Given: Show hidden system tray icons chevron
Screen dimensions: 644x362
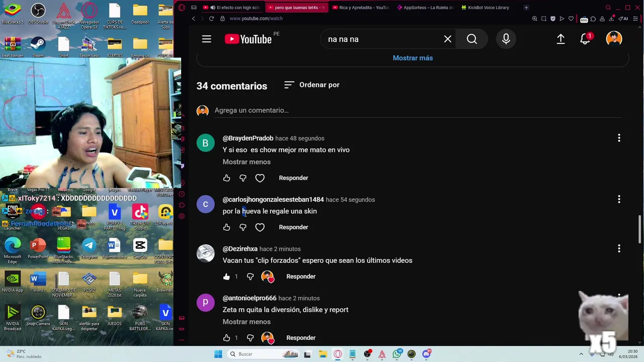Looking at the screenshot, I should click(581, 354).
